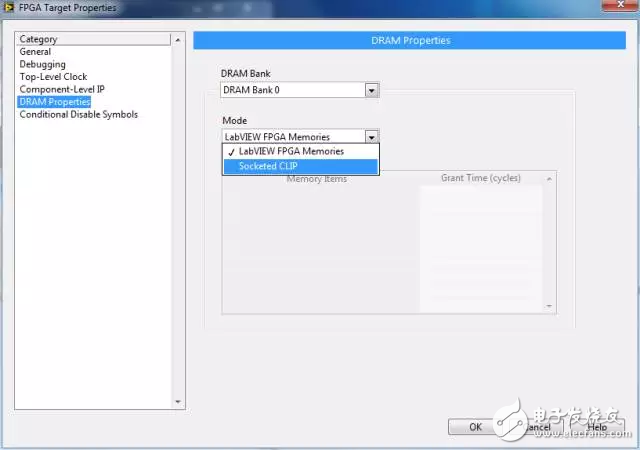Viewport: 640px width, 450px height.
Task: Click the DRAM Bank 0 combo box field
Action: [x=292, y=90]
